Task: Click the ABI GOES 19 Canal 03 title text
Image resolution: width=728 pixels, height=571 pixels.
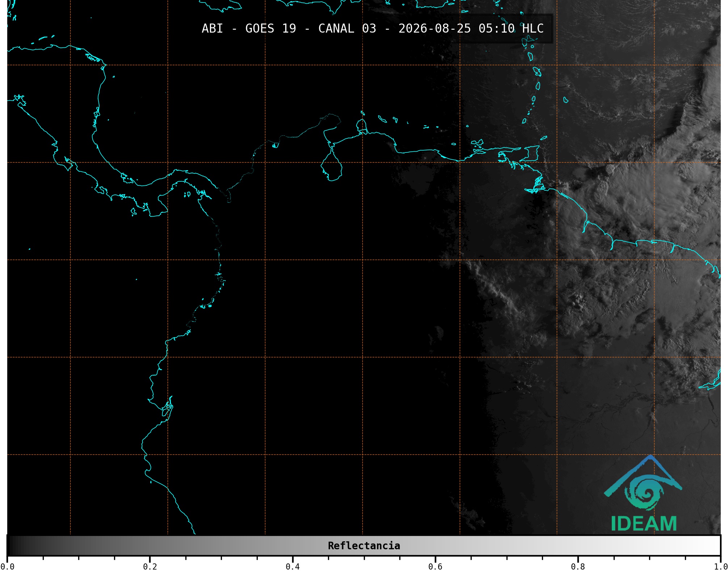Action: point(373,28)
